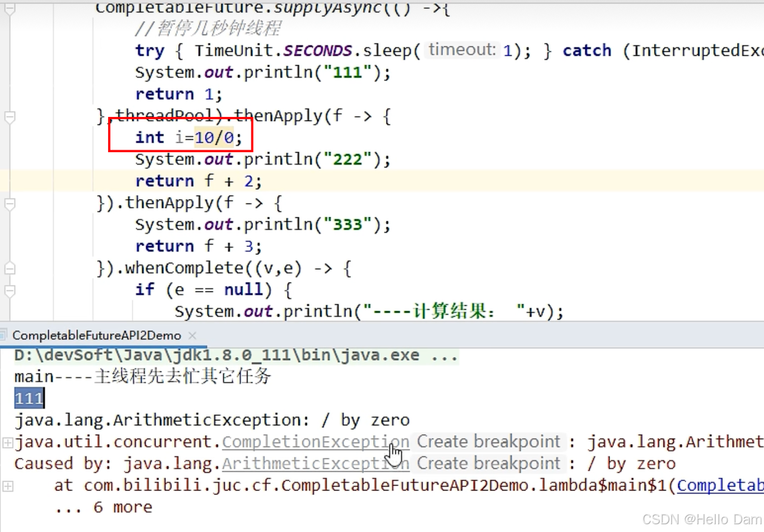Viewport: 764px width, 532px height.
Task: Collapse the fold marker beside threadPool).thenApply line
Action: [x=10, y=118]
